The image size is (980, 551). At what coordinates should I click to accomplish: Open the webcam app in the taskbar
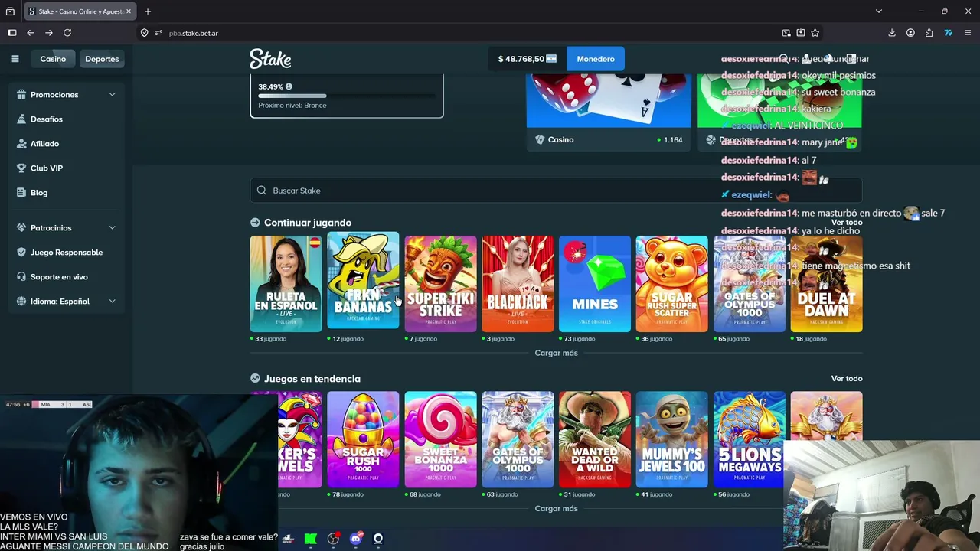click(x=378, y=539)
